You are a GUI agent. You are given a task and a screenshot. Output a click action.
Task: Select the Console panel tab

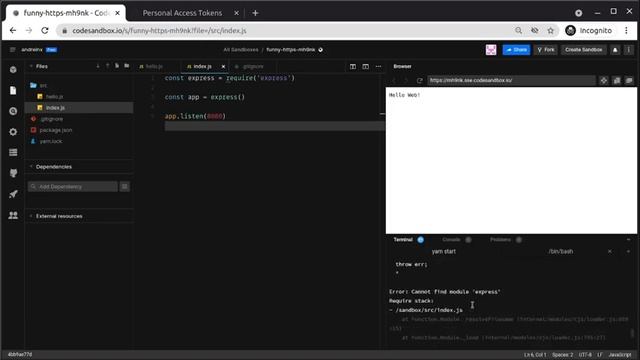pyautogui.click(x=451, y=240)
